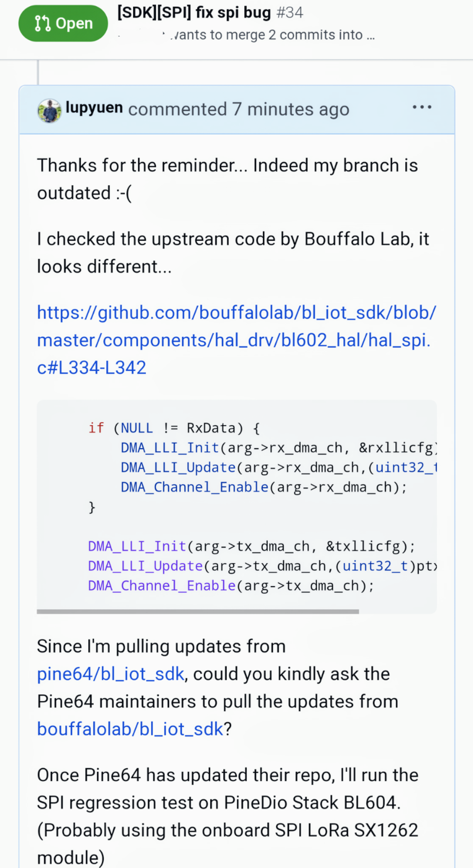Click the pull request title text
The height and width of the screenshot is (868, 473).
[x=194, y=13]
